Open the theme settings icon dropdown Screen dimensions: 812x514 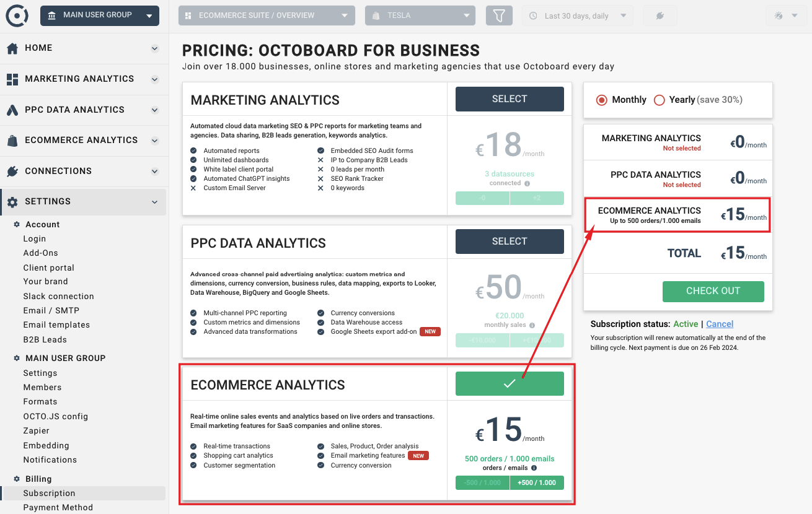tap(785, 15)
